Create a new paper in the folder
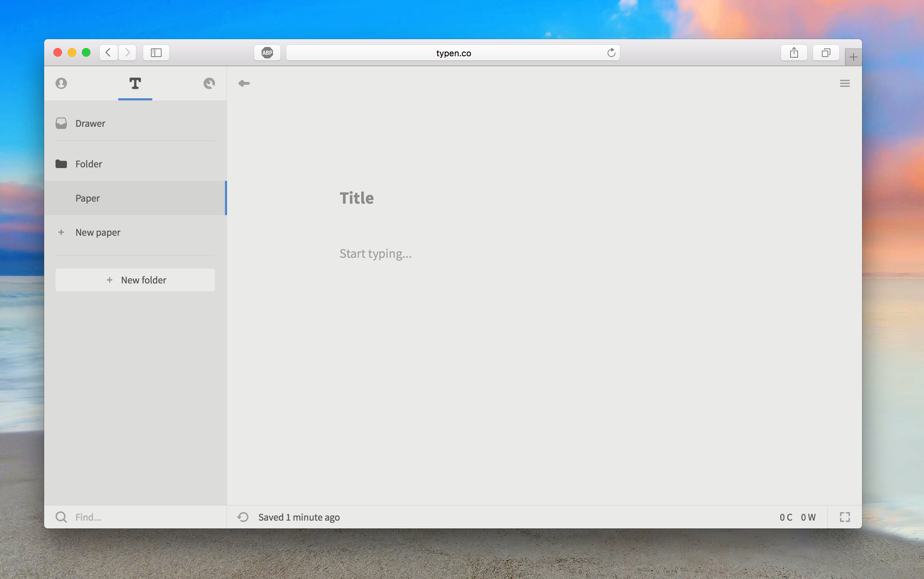 98,233
